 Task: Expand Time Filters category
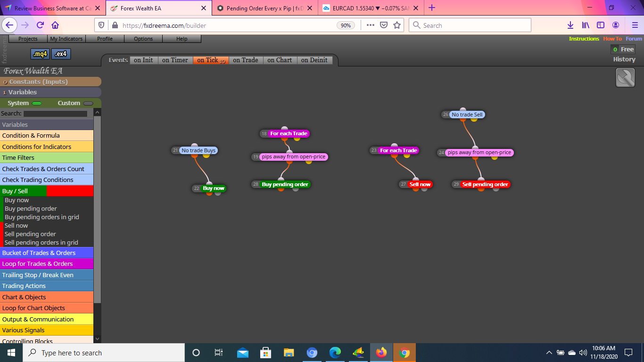coord(47,157)
